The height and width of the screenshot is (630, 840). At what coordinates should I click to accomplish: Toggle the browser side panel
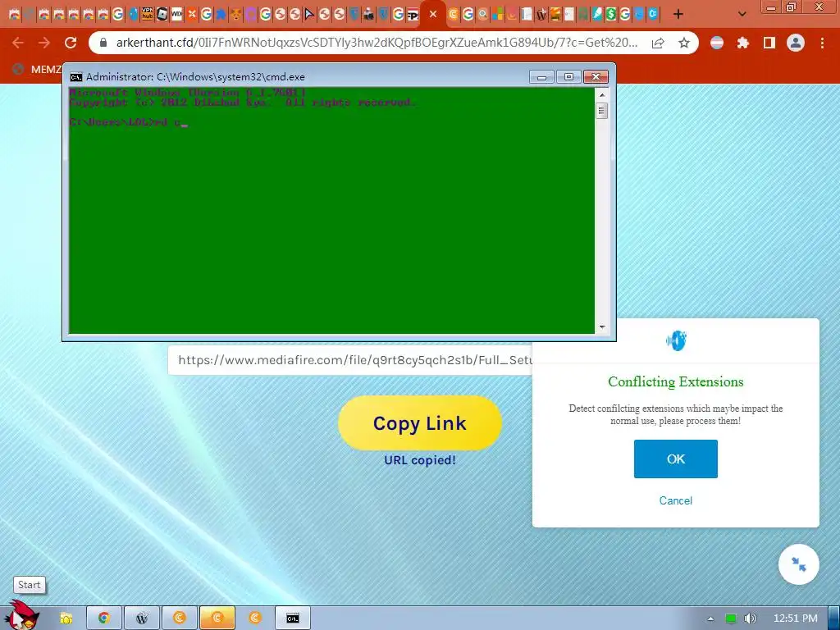pos(769,43)
